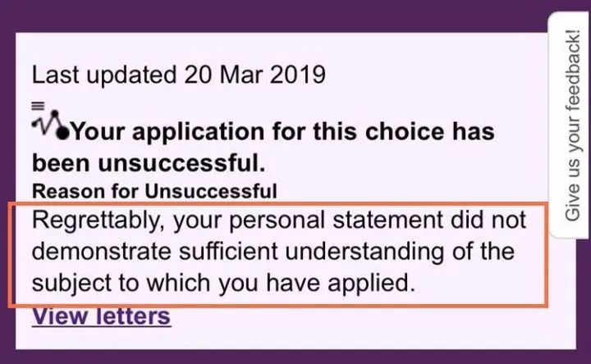
Task: Click the word Mar in the date
Action: (x=240, y=75)
